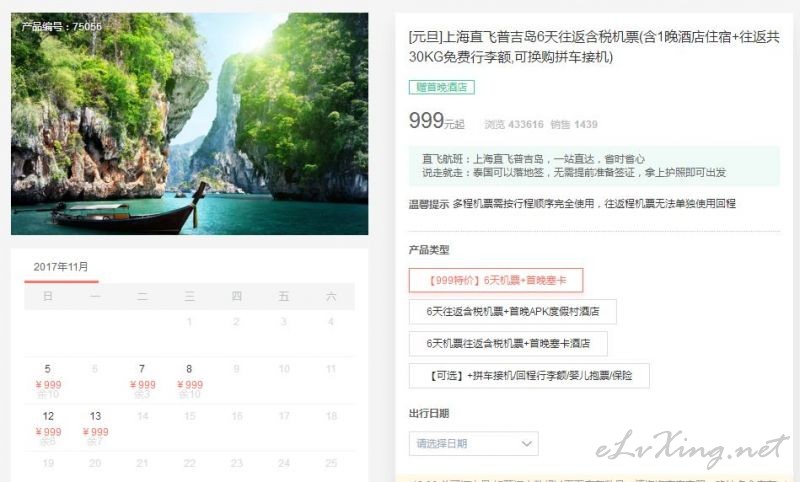Open the Phuket island product photo

tap(189, 124)
